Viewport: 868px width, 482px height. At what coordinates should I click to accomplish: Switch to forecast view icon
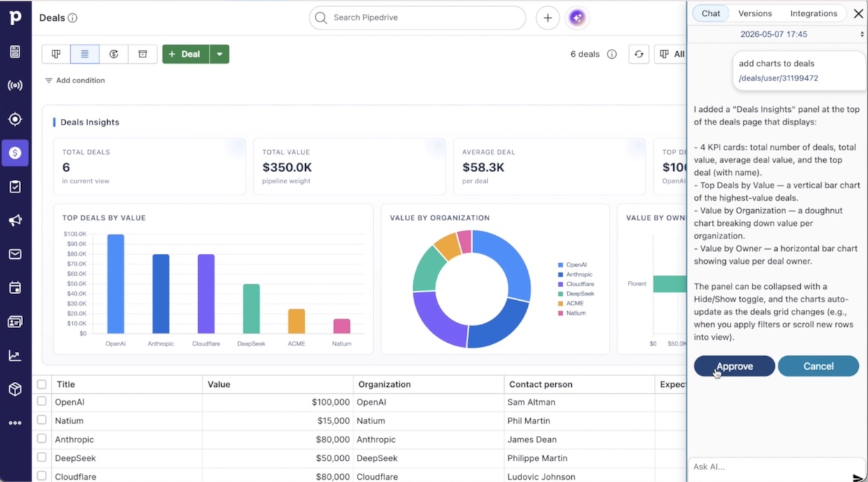(x=113, y=54)
